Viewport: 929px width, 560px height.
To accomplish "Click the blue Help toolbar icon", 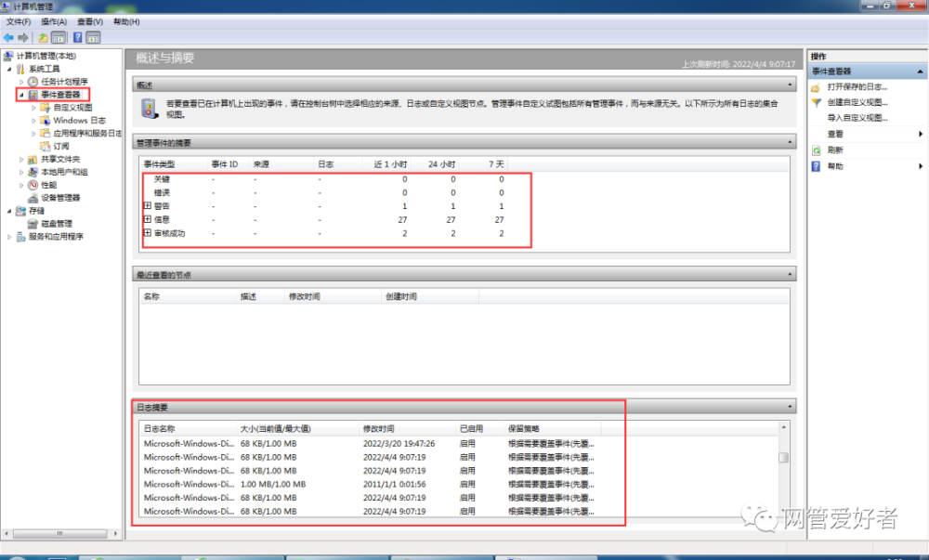I will coord(78,38).
